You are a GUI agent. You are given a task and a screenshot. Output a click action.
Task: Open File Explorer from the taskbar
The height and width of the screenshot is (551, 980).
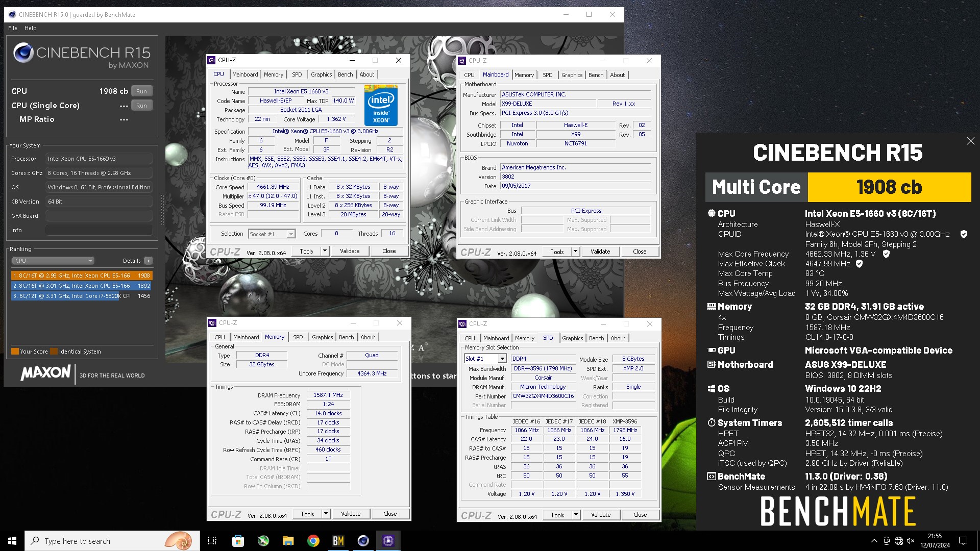coord(288,541)
